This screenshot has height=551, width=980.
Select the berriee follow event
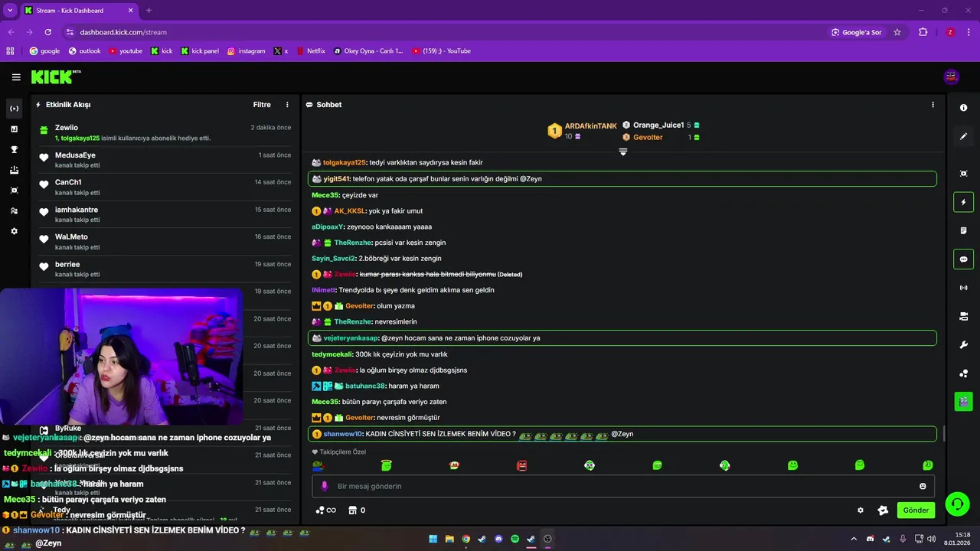click(x=165, y=269)
